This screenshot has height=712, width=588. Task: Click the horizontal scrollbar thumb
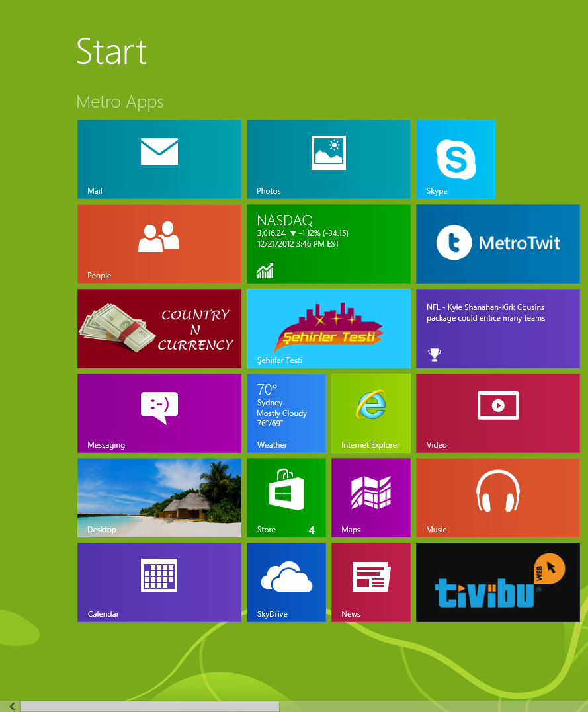click(x=149, y=706)
